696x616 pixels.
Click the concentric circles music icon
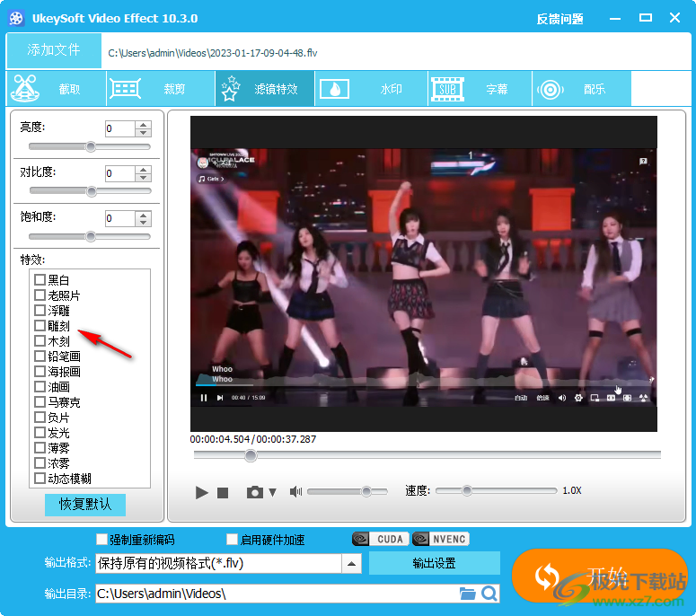pyautogui.click(x=551, y=90)
